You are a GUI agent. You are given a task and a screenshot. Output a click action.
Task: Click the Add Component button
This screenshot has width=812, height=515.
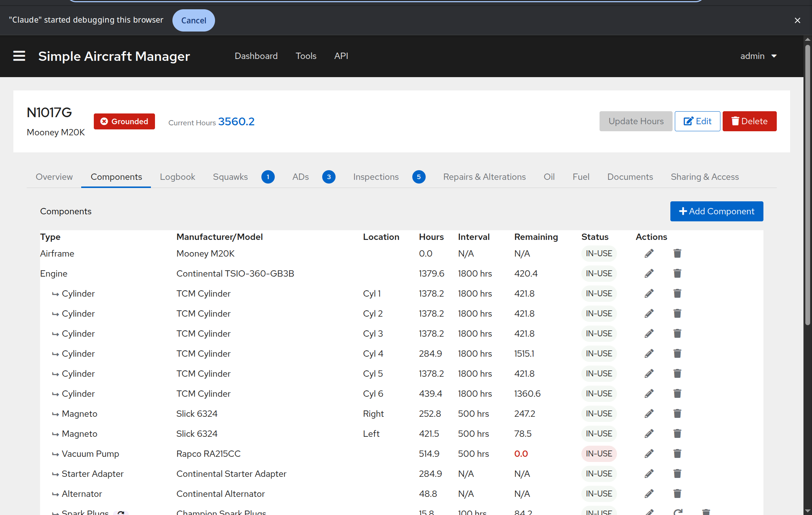click(716, 211)
